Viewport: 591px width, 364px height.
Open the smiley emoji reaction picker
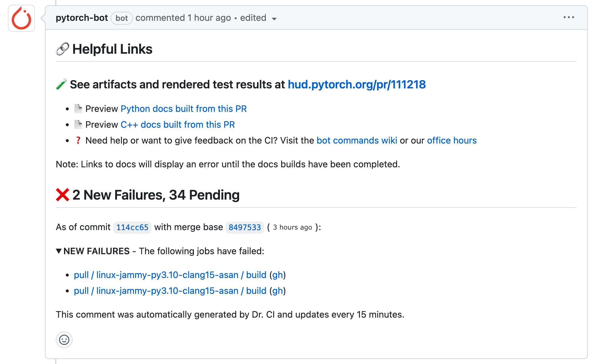tap(64, 340)
